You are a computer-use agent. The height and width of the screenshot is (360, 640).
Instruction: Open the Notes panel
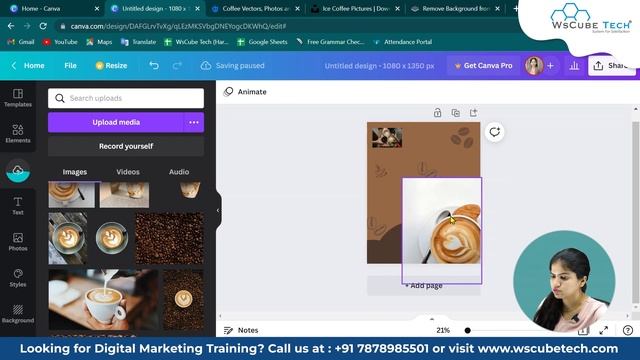(241, 330)
